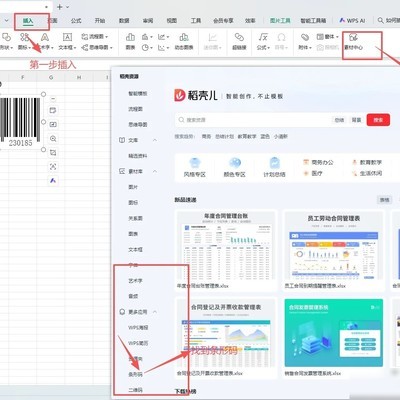Click the image replace icon beside barcode
Viewport: 400px width, 400px height.
coord(53,124)
